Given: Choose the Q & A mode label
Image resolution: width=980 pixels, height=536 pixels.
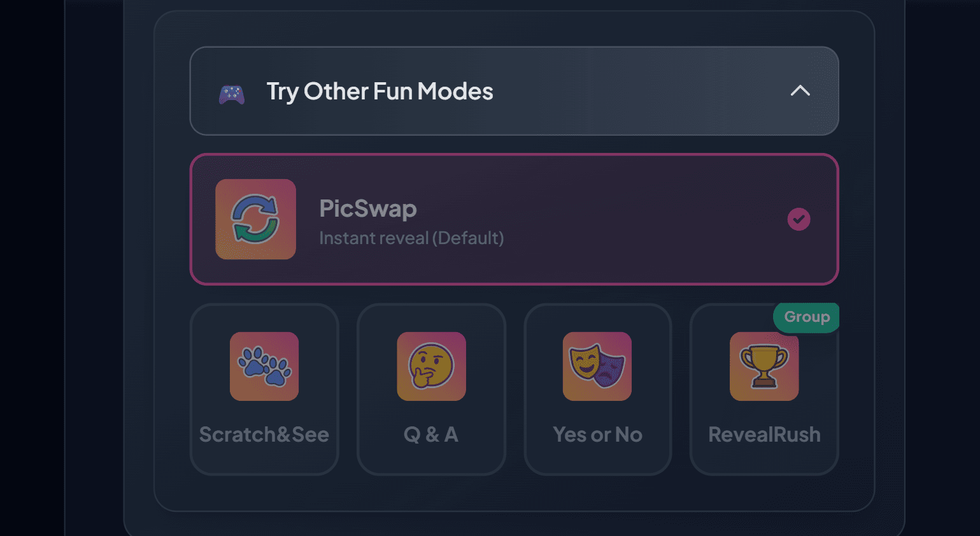Looking at the screenshot, I should [431, 435].
